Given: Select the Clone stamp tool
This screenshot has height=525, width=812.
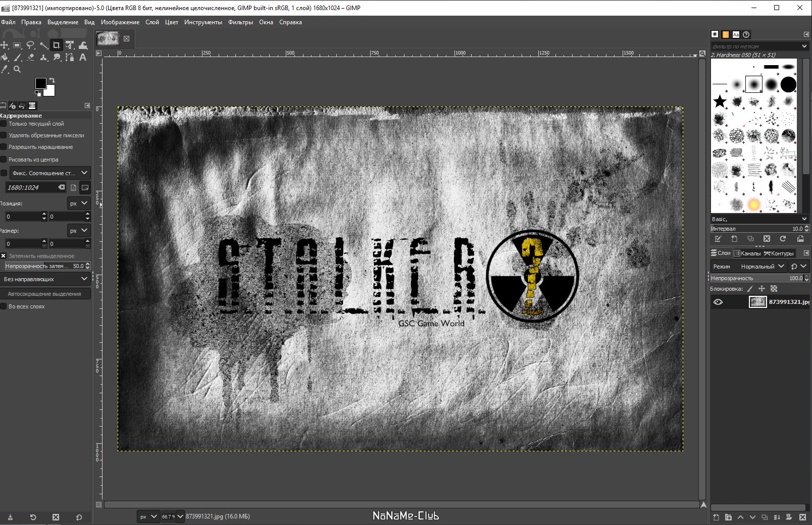Looking at the screenshot, I should click(44, 58).
